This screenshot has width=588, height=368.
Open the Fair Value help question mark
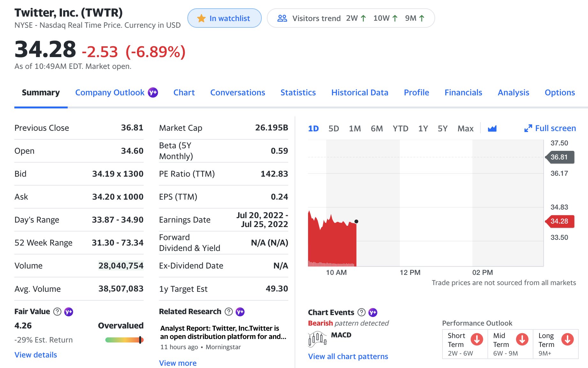[x=57, y=312]
